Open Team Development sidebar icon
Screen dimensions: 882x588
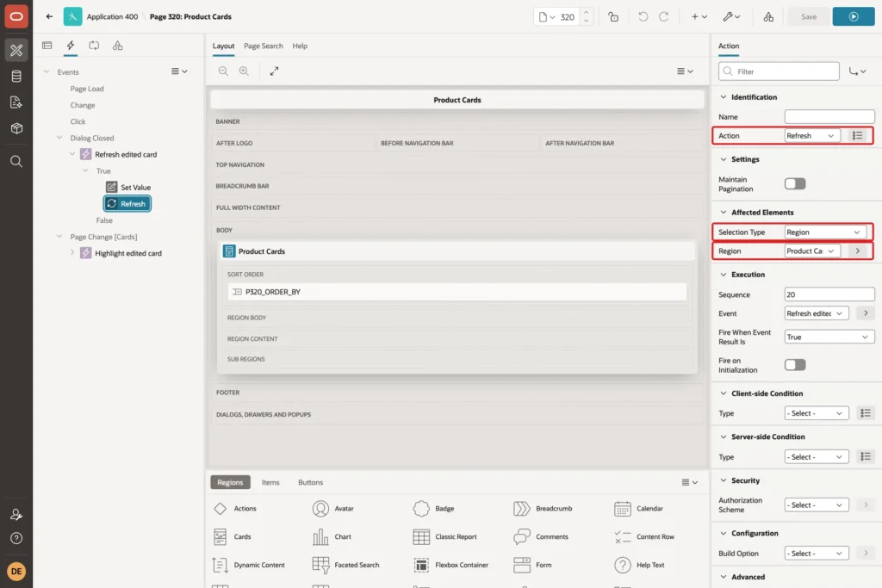tap(16, 102)
